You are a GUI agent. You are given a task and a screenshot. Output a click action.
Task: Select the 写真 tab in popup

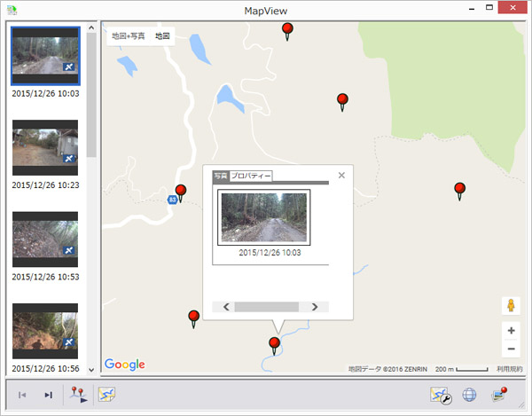coord(220,176)
